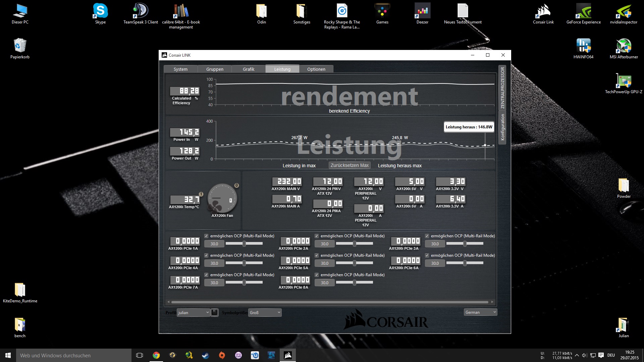The image size is (644, 362).
Task: Select the nvidiaInspector desktop icon
Action: click(x=624, y=14)
